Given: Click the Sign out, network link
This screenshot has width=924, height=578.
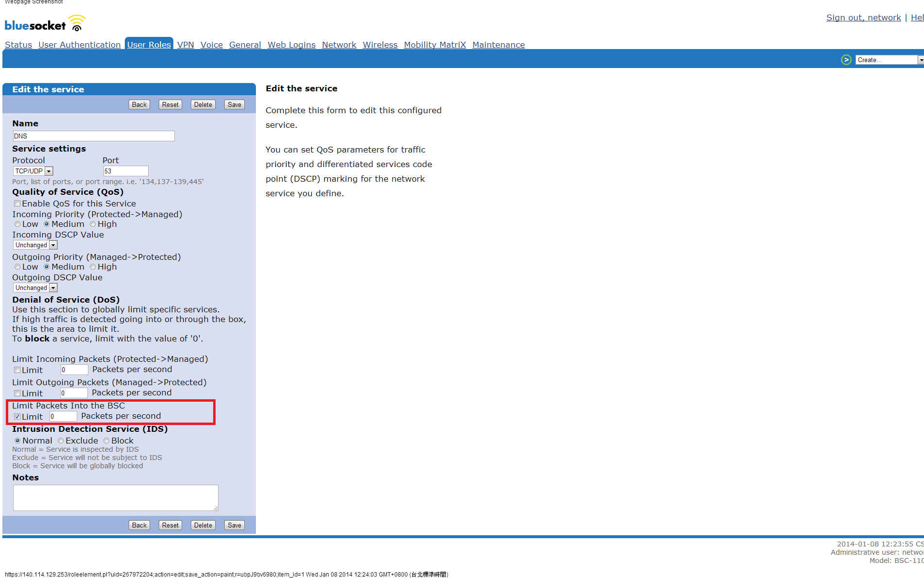Looking at the screenshot, I should [863, 17].
